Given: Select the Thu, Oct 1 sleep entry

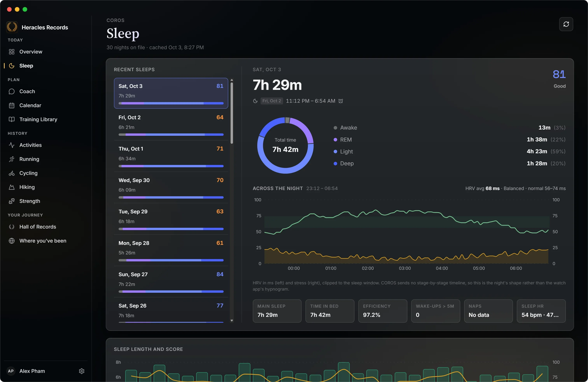Looking at the screenshot, I should coord(171,156).
